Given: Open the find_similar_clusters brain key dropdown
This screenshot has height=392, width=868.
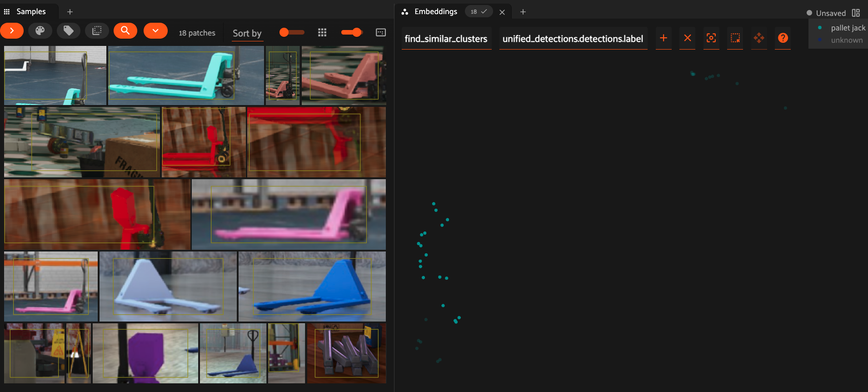Looking at the screenshot, I should tap(446, 39).
